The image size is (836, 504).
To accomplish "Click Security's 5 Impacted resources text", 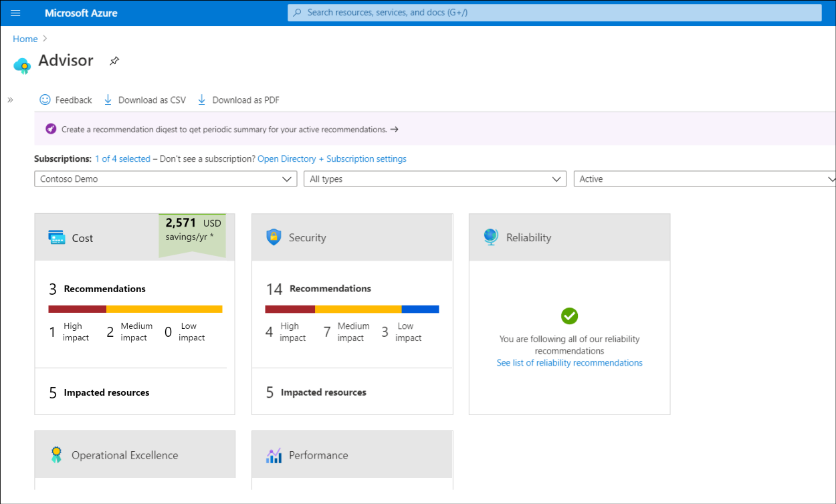I will (x=316, y=392).
